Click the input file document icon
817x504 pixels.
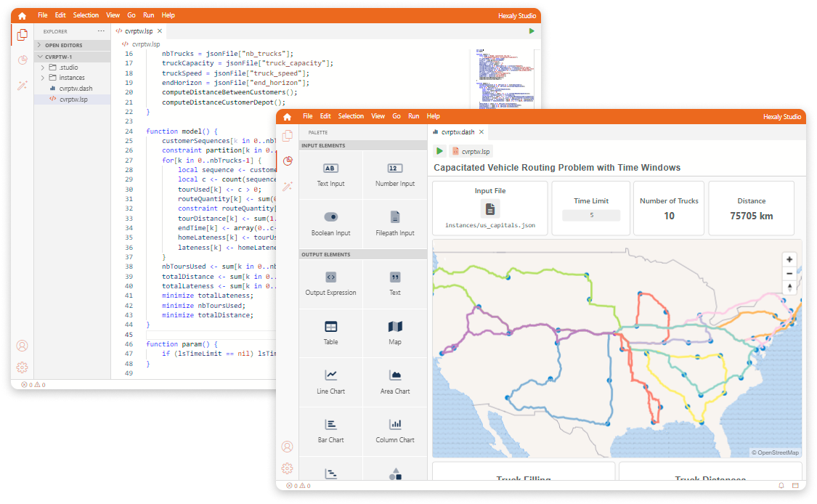(489, 209)
